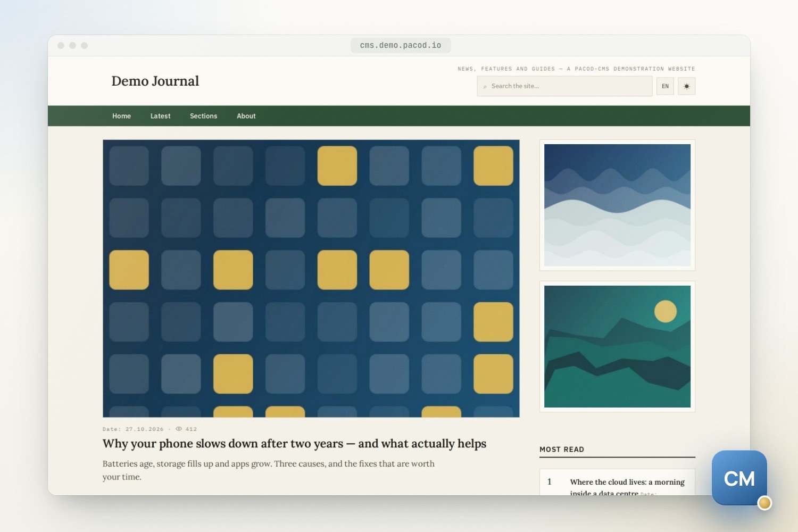Open the EN language selector
Screen dimensions: 798x532
coord(665,86)
